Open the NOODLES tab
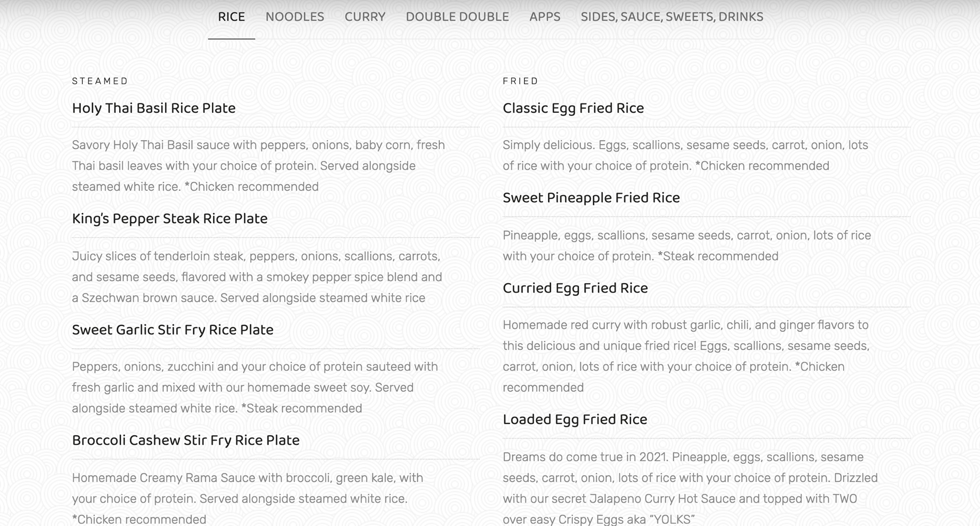The height and width of the screenshot is (526, 980). tap(295, 17)
